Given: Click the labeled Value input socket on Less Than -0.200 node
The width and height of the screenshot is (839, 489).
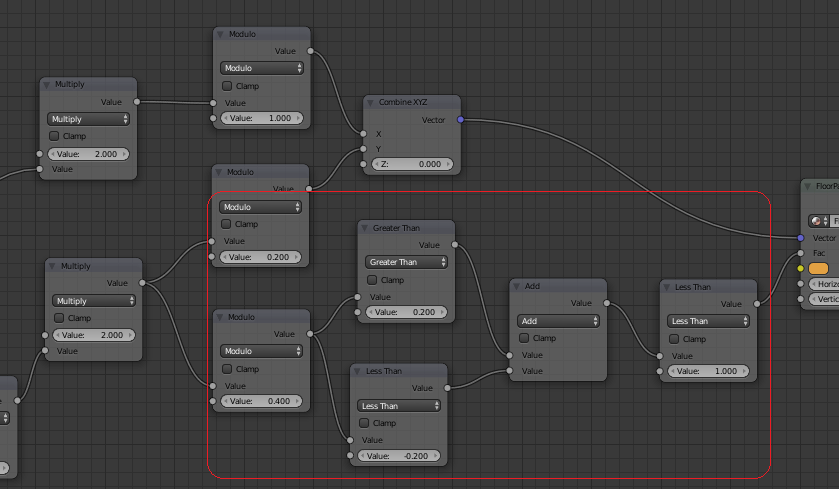Looking at the screenshot, I should coord(350,440).
